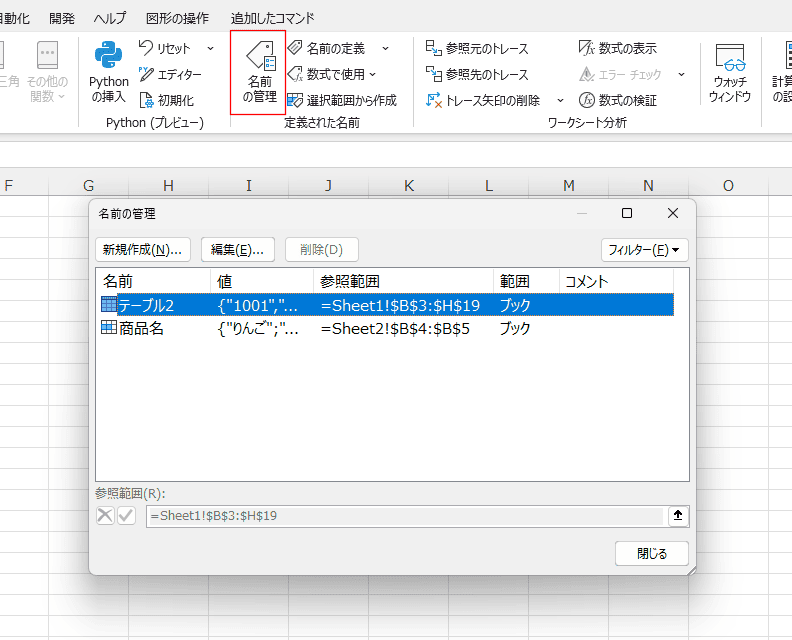
Task: Click the table icon of テーブル2 row
Action: (109, 305)
